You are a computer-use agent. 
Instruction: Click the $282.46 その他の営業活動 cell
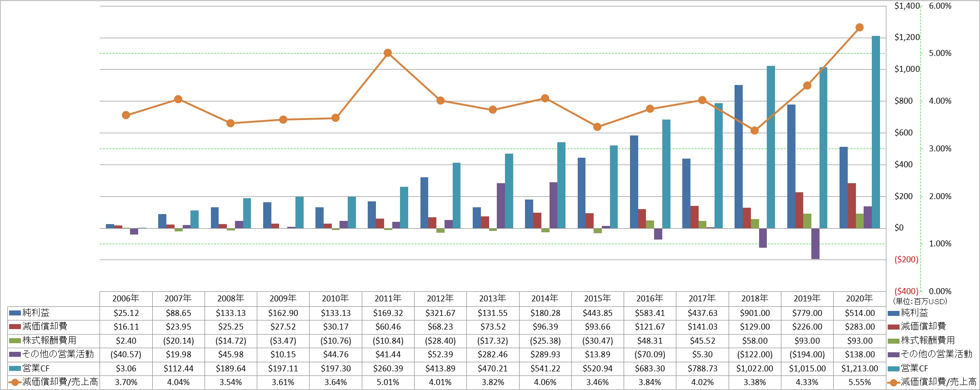point(493,355)
